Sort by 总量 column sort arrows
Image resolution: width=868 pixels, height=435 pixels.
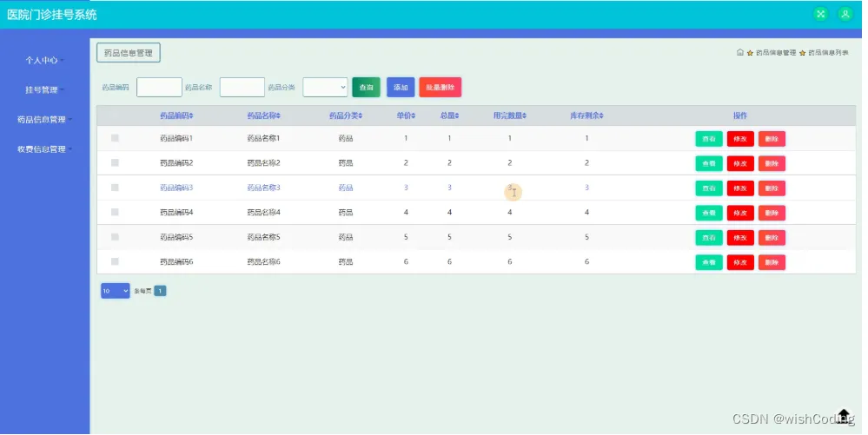click(x=457, y=115)
